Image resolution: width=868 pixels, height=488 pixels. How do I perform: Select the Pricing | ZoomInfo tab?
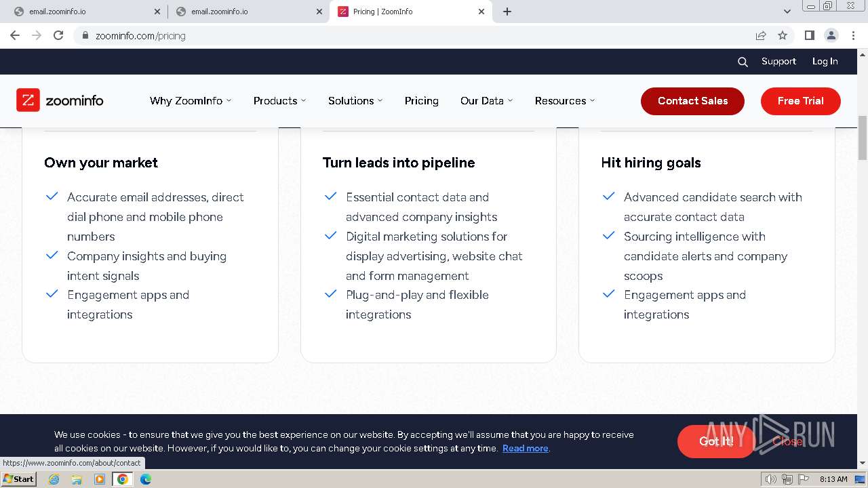point(410,12)
